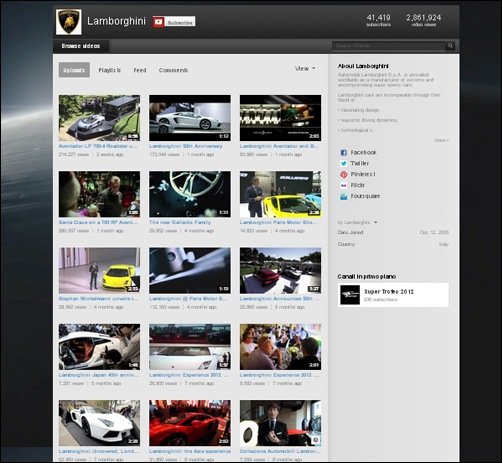Open 'Lamborghini Aventador and S...' thumbnail
502x463 pixels.
pyautogui.click(x=280, y=118)
